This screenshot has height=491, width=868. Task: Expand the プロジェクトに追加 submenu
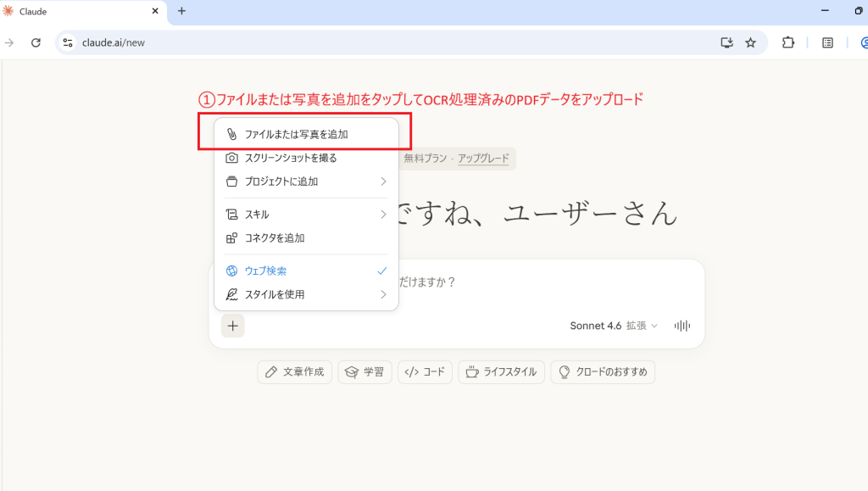[383, 181]
